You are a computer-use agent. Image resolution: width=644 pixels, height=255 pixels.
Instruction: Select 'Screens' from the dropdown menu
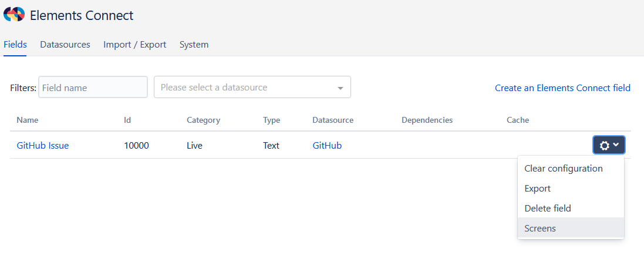540,229
